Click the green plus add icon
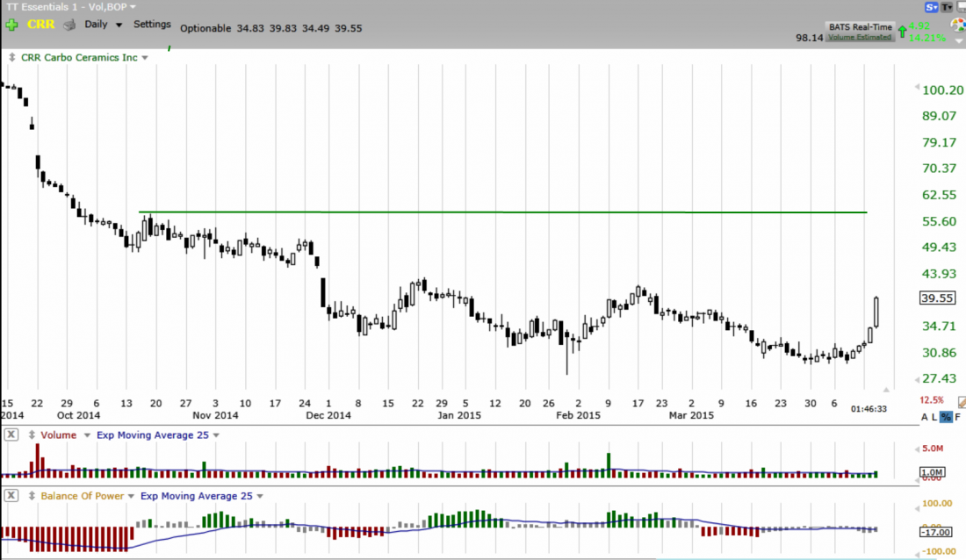 coord(11,25)
